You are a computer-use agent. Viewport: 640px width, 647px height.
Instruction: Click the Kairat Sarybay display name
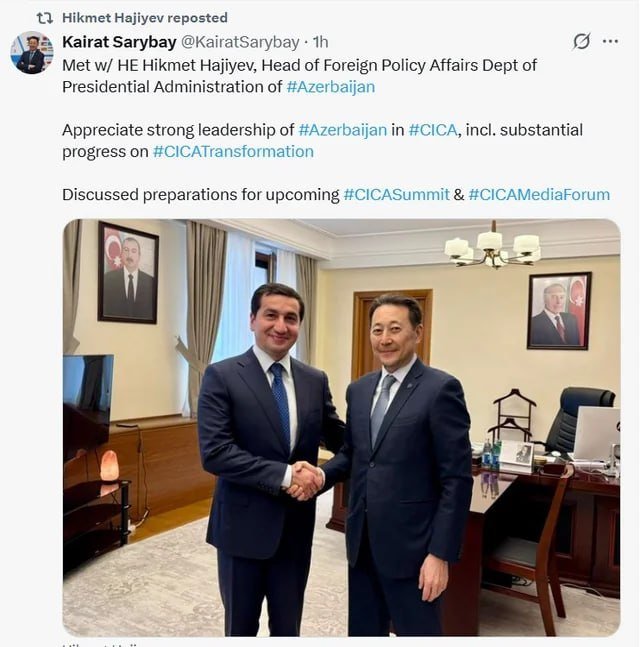click(119, 42)
